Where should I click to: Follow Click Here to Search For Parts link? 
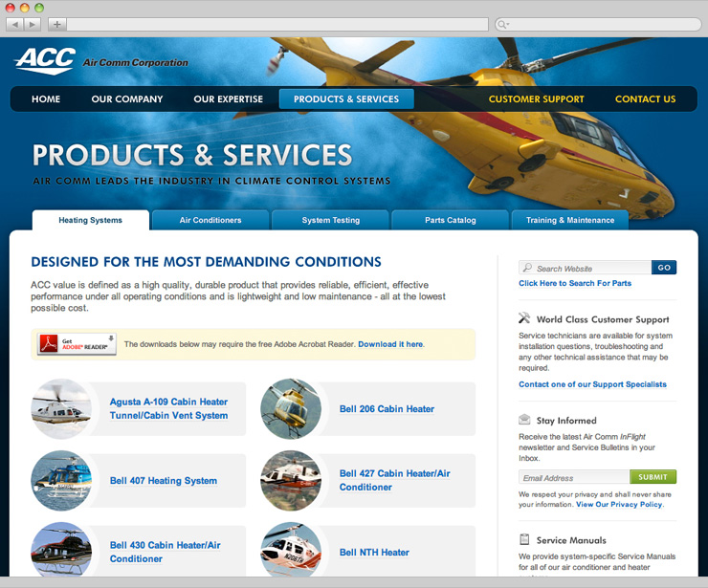tap(575, 283)
